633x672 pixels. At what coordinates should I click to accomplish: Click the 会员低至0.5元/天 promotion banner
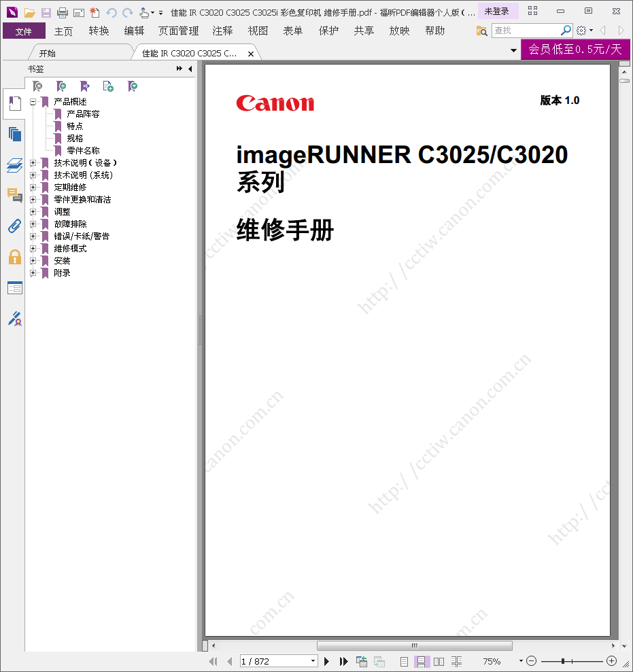[575, 50]
